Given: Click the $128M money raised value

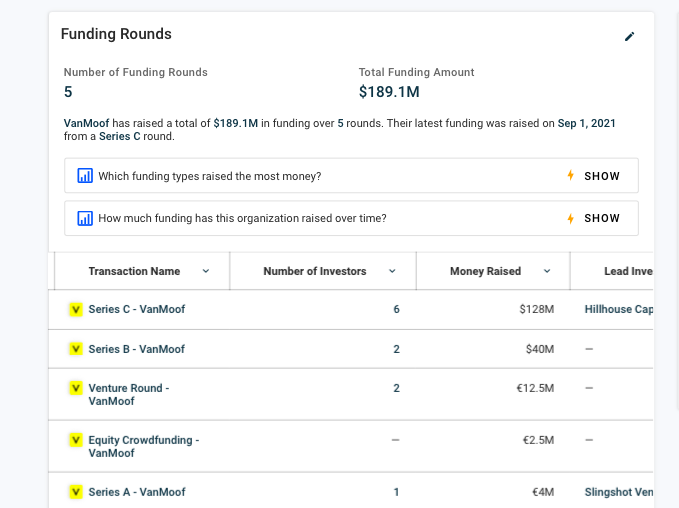Looking at the screenshot, I should coord(537,309).
